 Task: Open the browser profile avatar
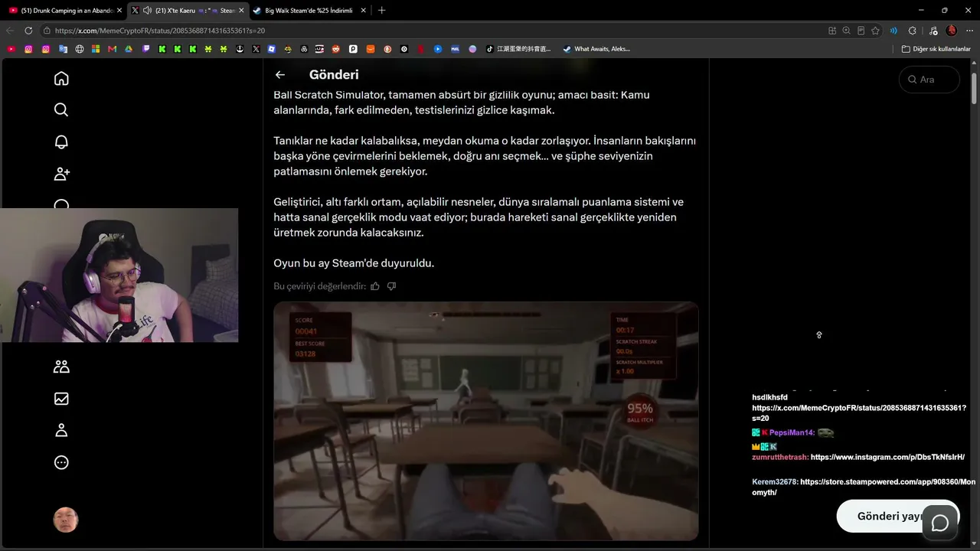pyautogui.click(x=952, y=31)
